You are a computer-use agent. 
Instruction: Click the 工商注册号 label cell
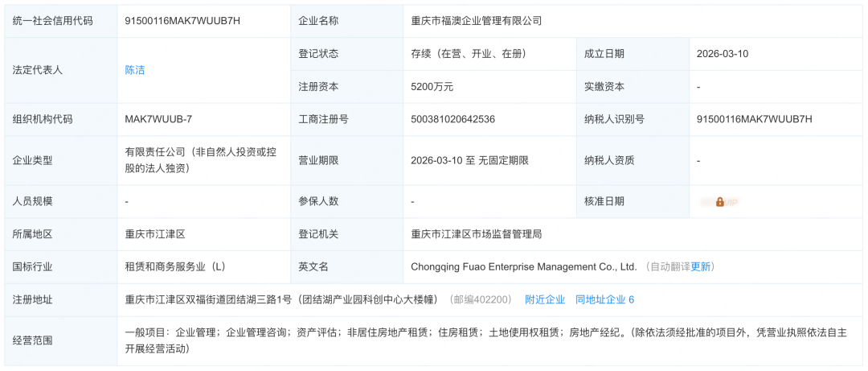347,119
